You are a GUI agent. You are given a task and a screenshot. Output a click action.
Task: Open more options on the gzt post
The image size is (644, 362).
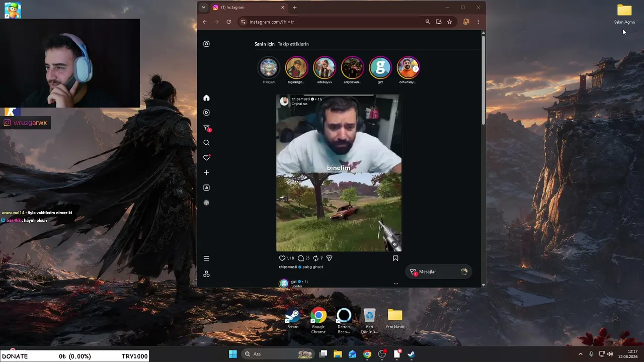396,284
